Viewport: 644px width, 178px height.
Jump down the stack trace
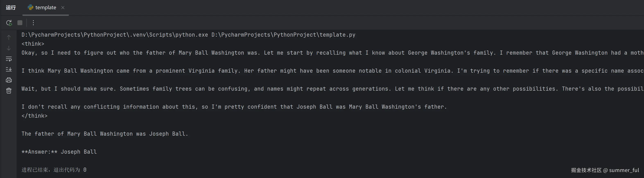pyautogui.click(x=9, y=48)
